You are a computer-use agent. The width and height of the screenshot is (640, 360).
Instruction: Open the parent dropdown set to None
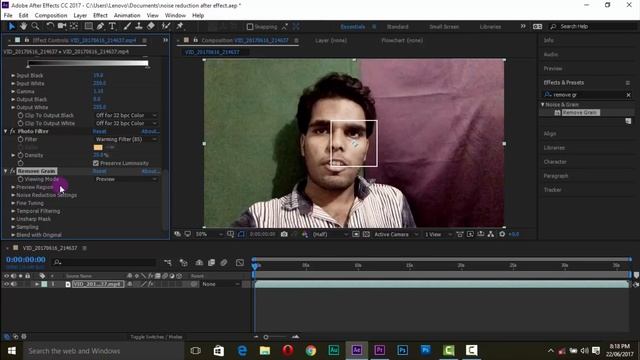point(220,284)
